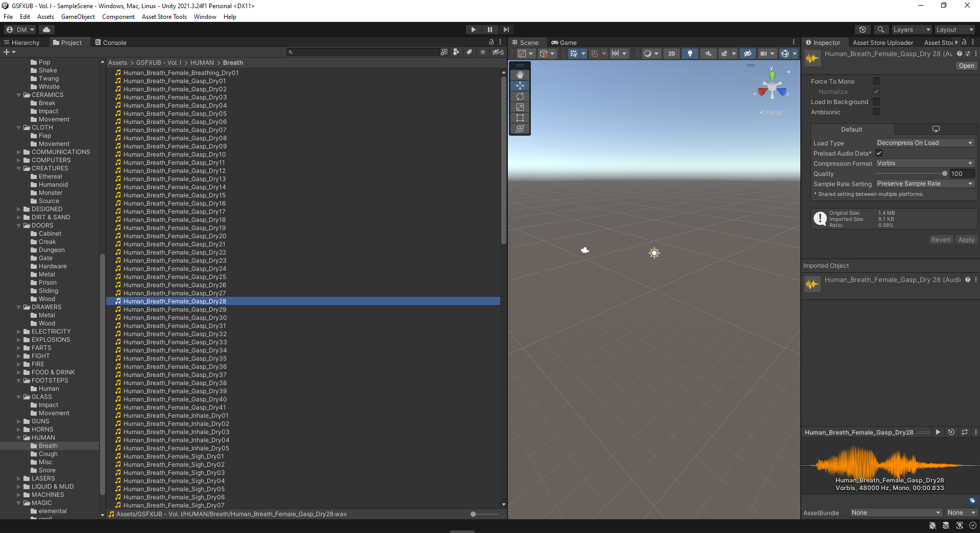Screen dimensions: 980x533
Task: Select the Rotate tool
Action: click(520, 96)
